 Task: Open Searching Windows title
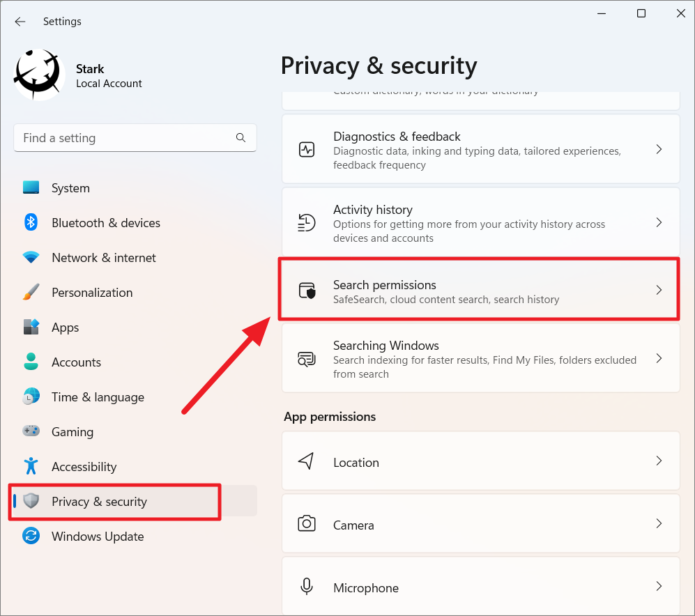(386, 345)
